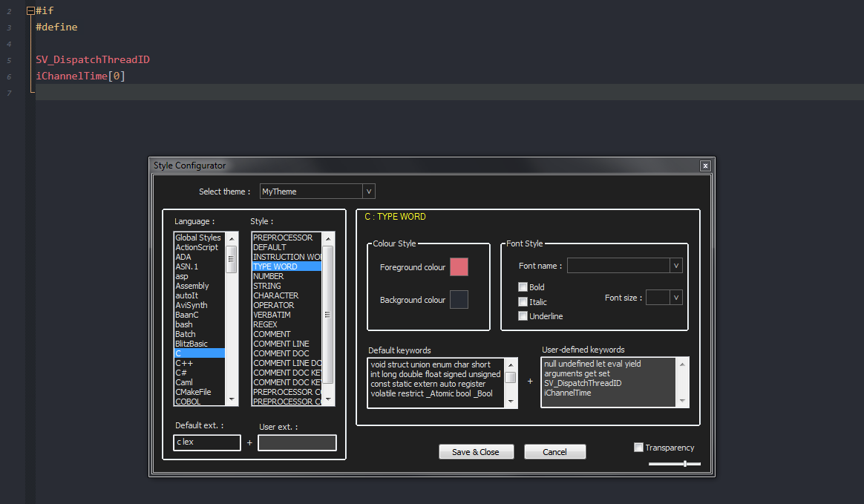Click the Default keywords scroll-down arrow

tap(511, 402)
